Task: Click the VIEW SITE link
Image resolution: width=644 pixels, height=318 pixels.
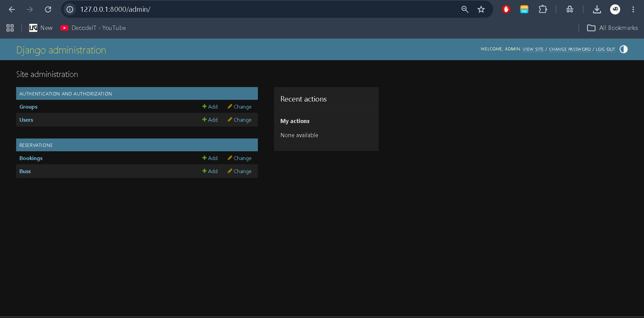Action: [x=533, y=49]
